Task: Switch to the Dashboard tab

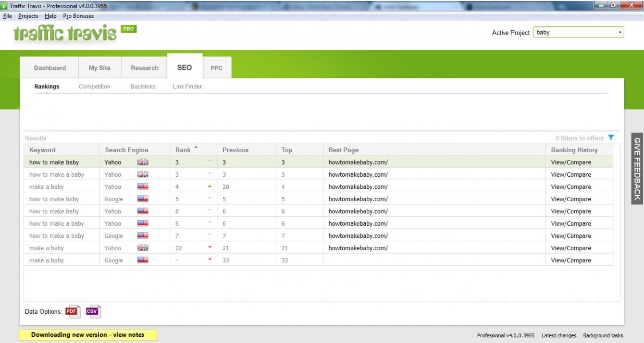Action: coord(50,68)
